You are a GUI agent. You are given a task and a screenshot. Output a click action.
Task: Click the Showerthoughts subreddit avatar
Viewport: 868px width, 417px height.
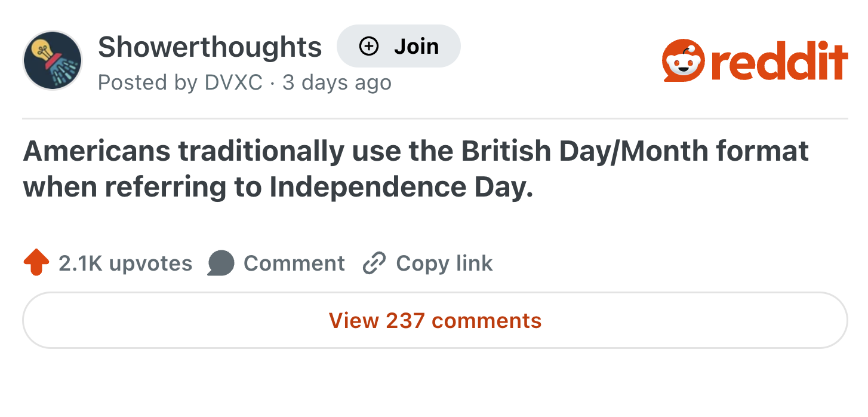tap(52, 60)
